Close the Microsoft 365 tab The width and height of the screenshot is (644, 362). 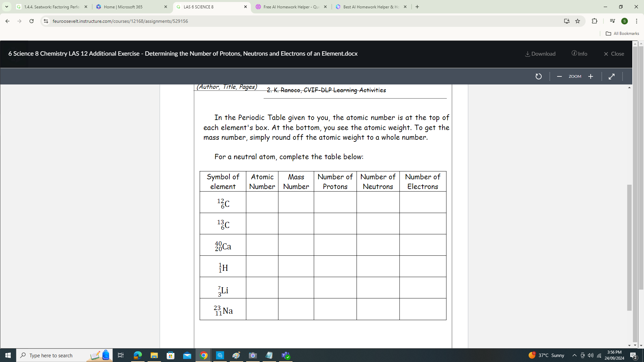tap(165, 7)
